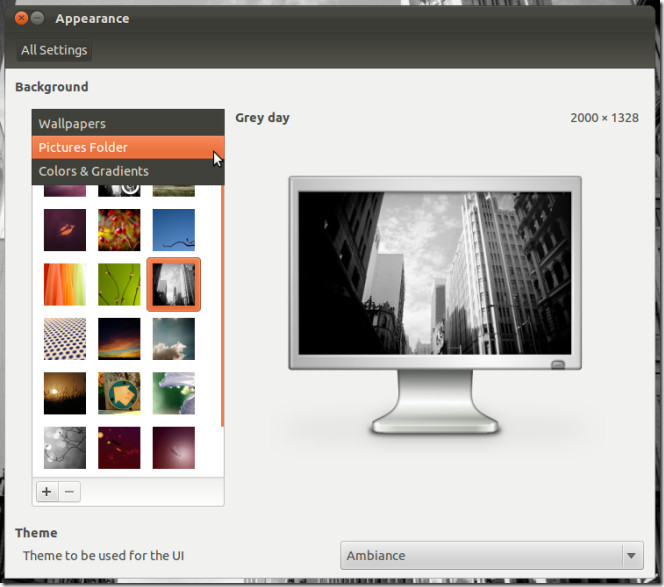This screenshot has height=587, width=664.
Task: Select the arrow sign wallpaper thumbnail
Action: tap(119, 393)
